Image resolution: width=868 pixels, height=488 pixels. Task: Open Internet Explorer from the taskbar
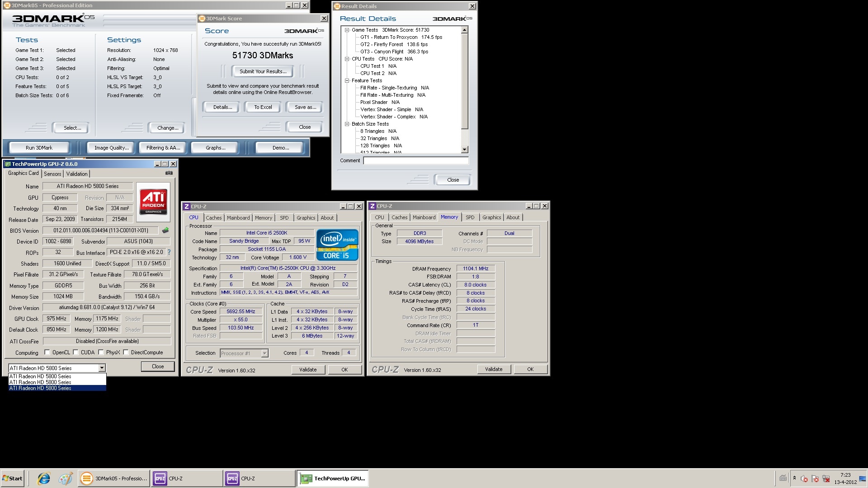tap(44, 479)
